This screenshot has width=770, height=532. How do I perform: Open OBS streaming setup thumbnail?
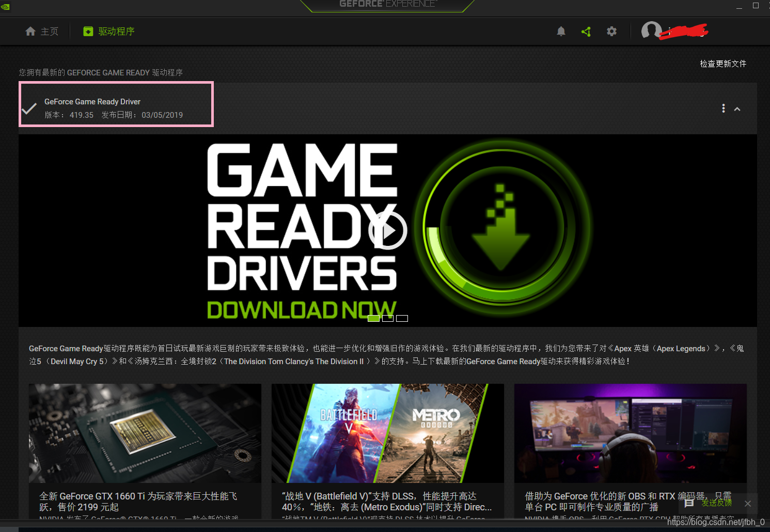point(631,433)
